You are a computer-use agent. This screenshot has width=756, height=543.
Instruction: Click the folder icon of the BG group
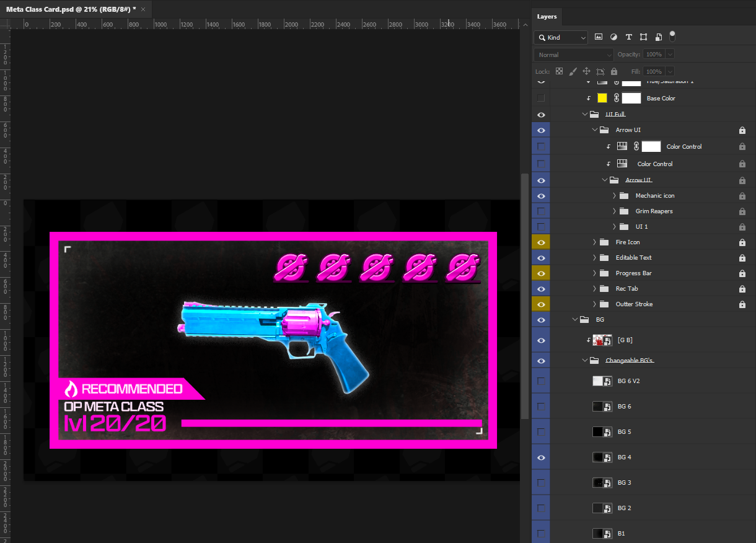pos(584,320)
